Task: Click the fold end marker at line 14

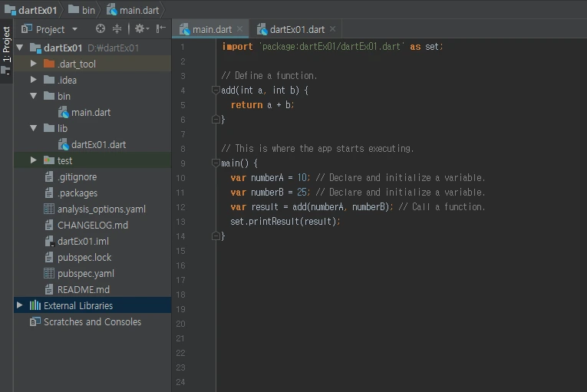Action: pos(216,236)
